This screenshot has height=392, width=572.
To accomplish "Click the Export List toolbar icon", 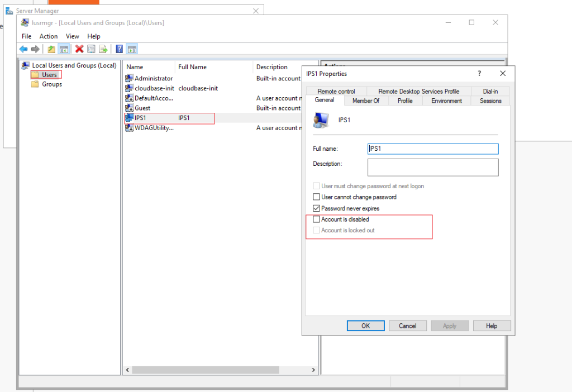I will [103, 49].
